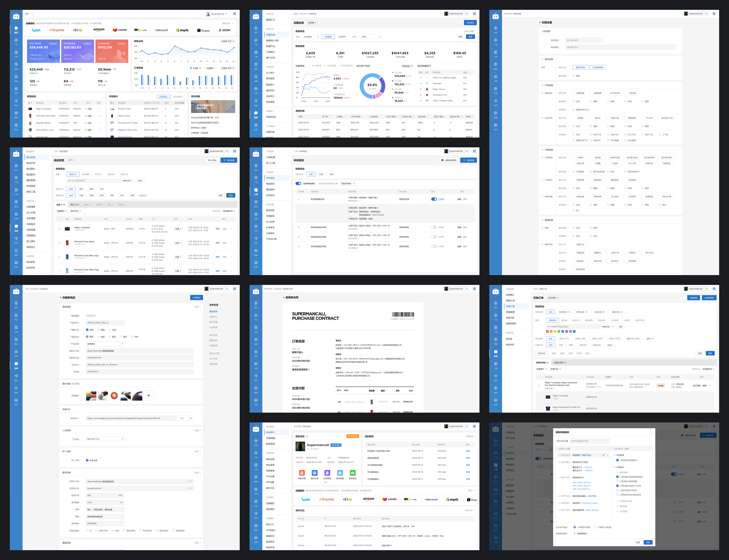Focus the 商品SKU field showing APPLE_HOM_2134_21
This screenshot has height=560, width=729.
click(x=105, y=323)
